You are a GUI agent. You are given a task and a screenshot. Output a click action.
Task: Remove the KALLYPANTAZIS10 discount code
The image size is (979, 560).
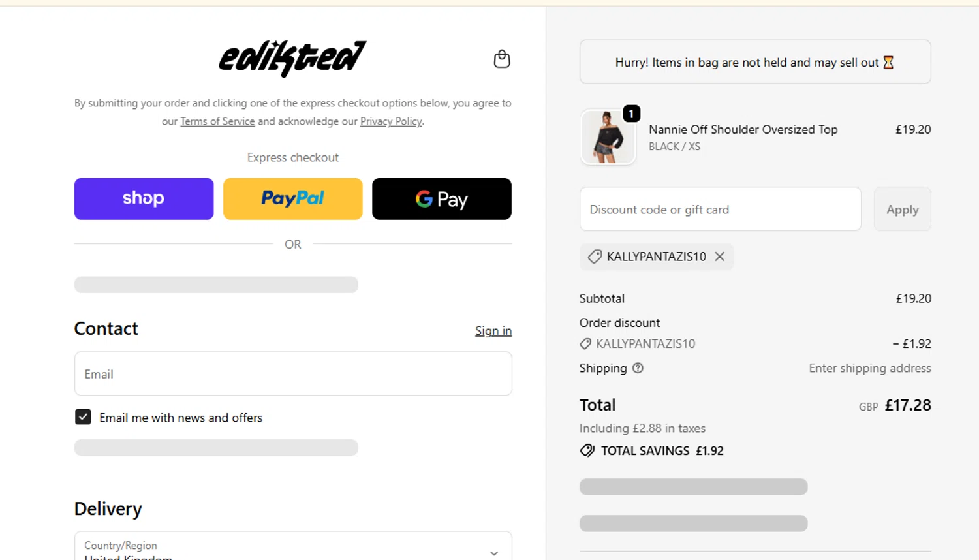(x=719, y=257)
